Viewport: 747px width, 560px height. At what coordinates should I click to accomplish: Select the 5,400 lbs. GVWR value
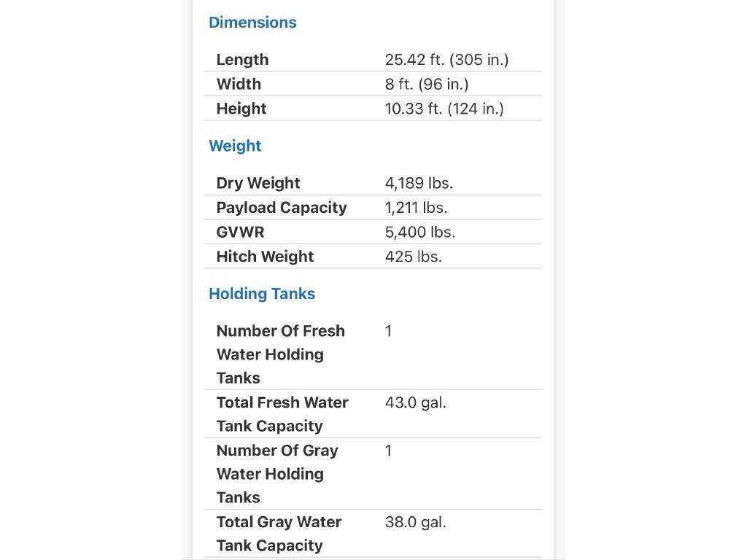[420, 232]
